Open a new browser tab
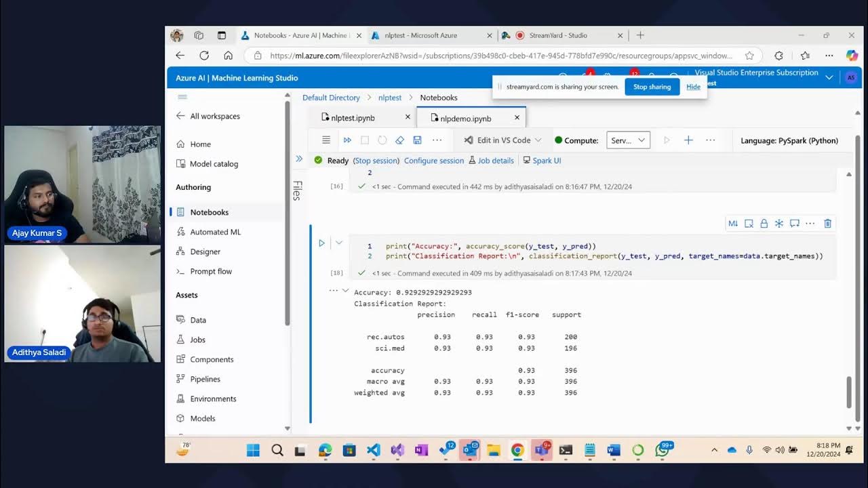868x488 pixels. coord(640,35)
